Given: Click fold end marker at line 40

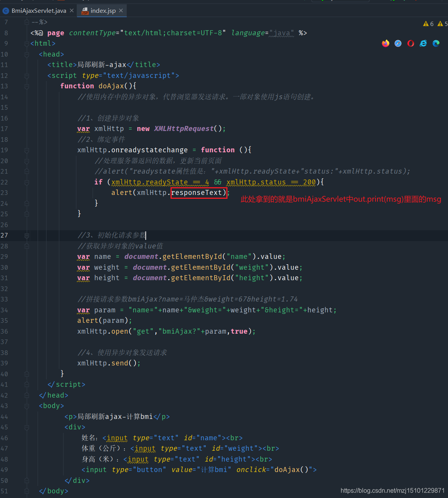Looking at the screenshot, I should (27, 374).
